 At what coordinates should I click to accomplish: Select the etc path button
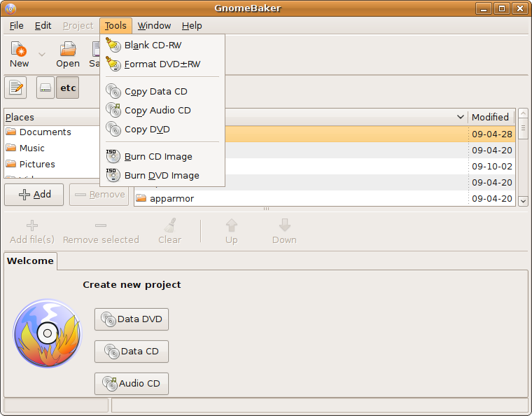68,88
